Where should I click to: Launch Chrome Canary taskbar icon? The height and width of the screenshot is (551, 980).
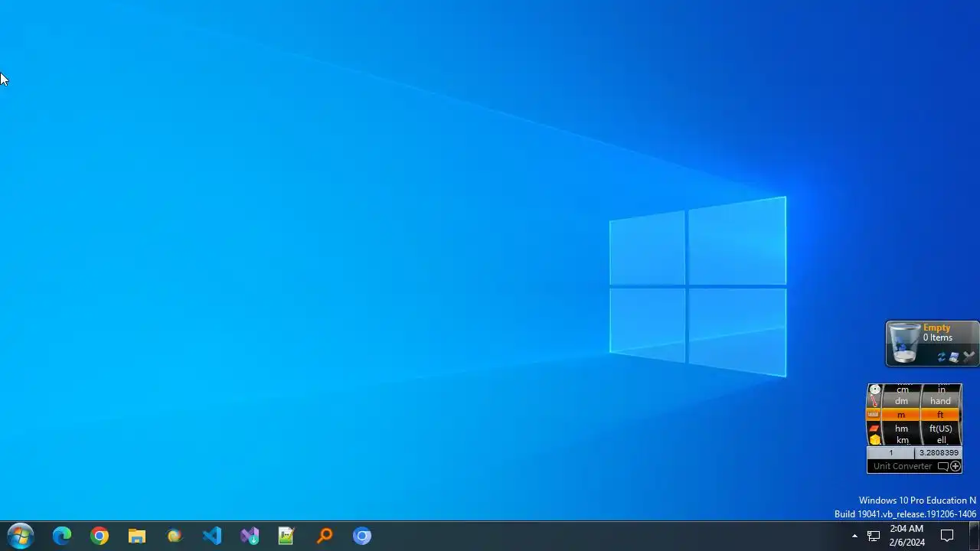click(x=175, y=536)
